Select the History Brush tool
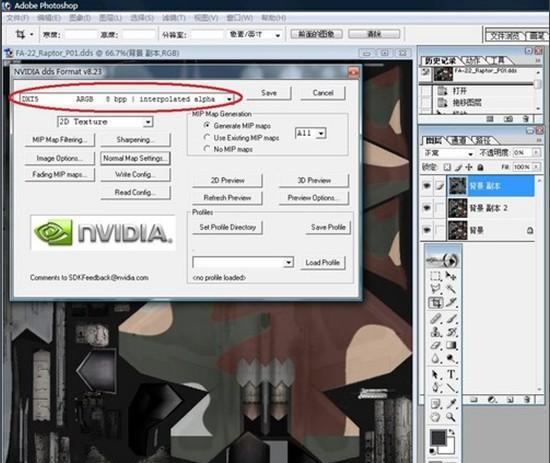550x463 pixels. (x=451, y=332)
